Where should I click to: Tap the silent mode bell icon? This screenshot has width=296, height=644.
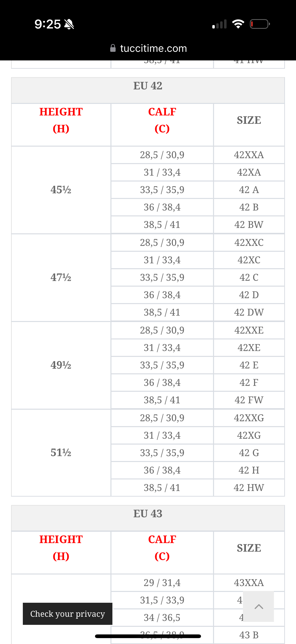tap(69, 24)
